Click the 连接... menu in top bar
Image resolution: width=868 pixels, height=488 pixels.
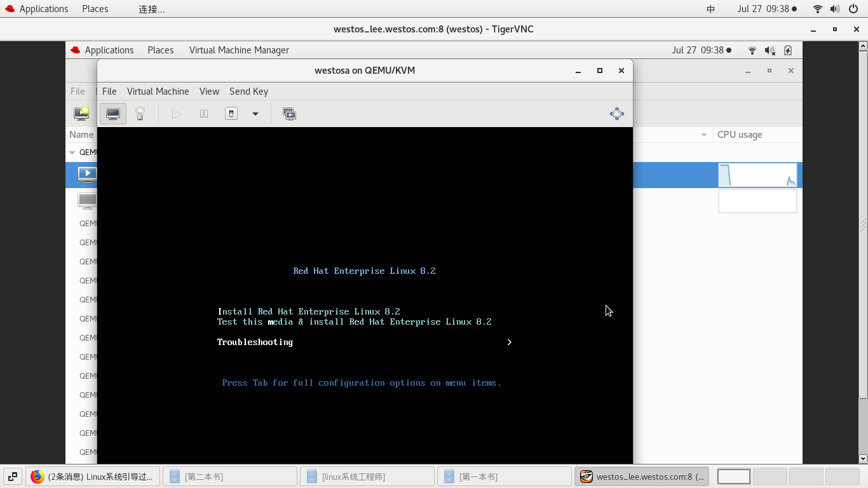click(152, 9)
